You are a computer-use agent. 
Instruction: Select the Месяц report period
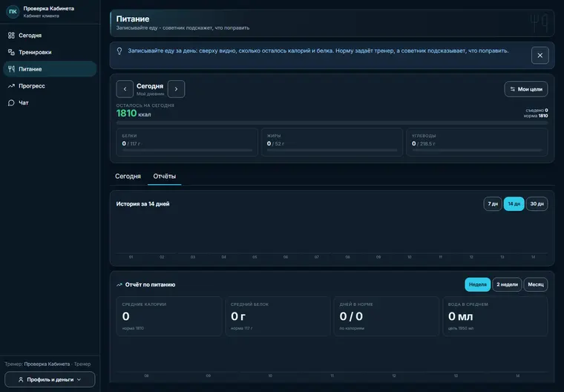[536, 284]
